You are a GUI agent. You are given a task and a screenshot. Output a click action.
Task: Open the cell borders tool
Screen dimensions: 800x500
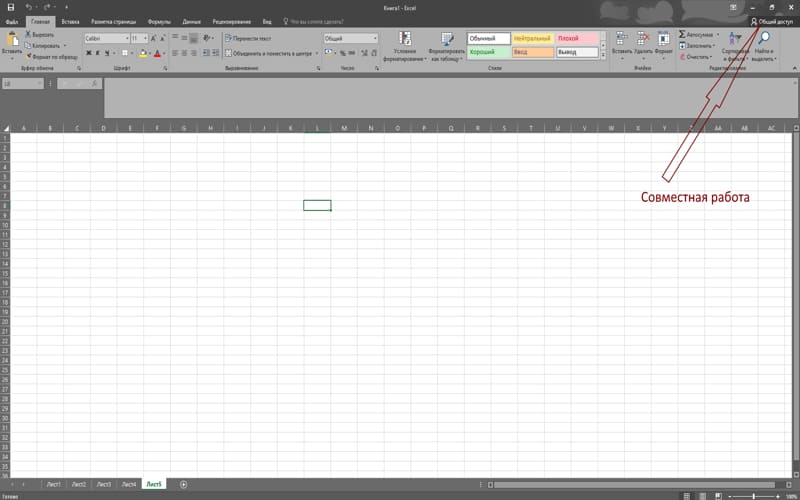[124, 53]
